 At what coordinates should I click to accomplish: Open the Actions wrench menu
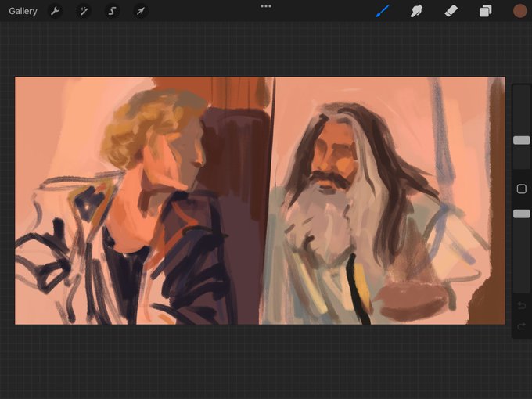(x=56, y=11)
